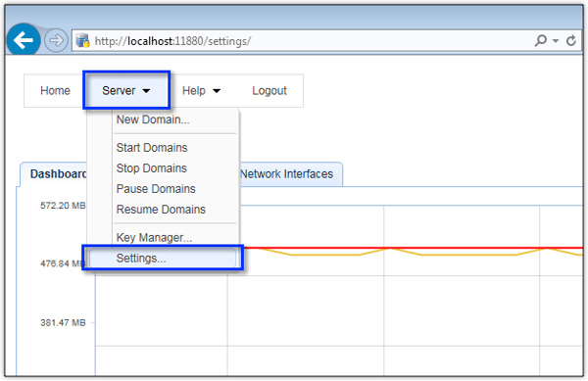This screenshot has height=381, width=588.
Task: Go to the Home menu item
Action: click(x=55, y=91)
